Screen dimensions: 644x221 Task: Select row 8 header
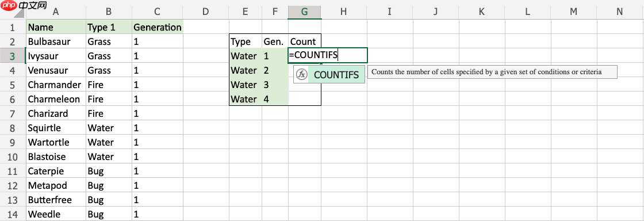pos(13,128)
